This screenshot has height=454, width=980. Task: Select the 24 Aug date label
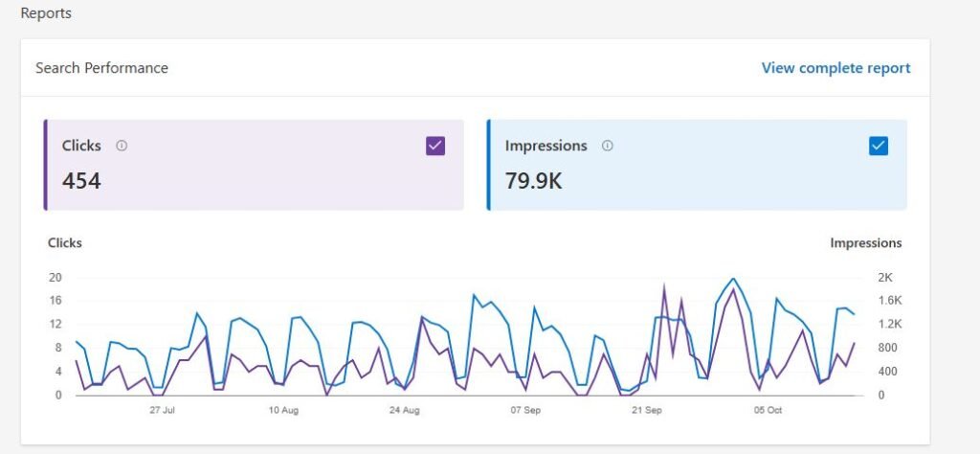405,410
